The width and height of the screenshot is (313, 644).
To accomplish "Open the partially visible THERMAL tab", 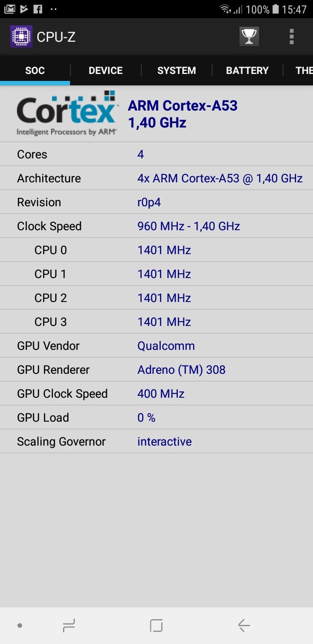I will click(x=299, y=70).
